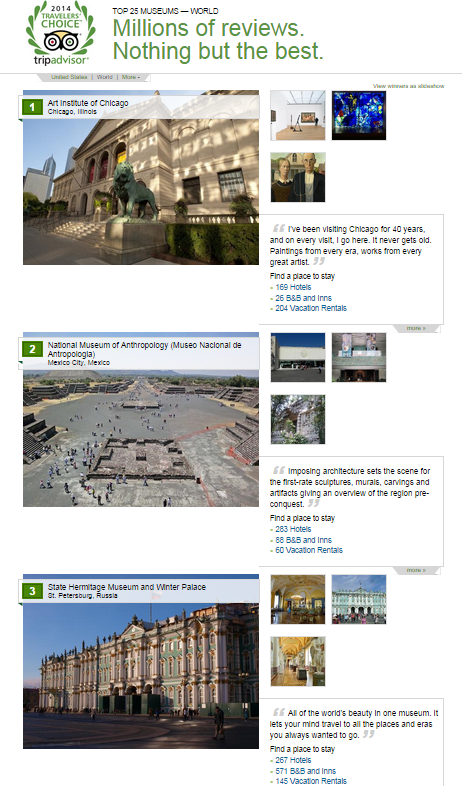
Task: Click National Museum of Anthropology main photo
Action: click(x=141, y=436)
